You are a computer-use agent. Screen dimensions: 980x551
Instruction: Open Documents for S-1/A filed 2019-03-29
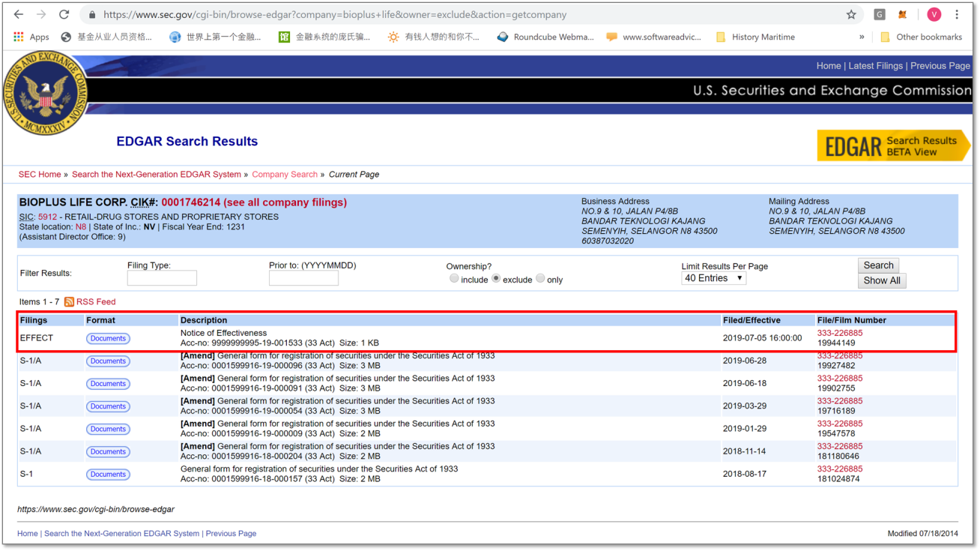tap(108, 406)
